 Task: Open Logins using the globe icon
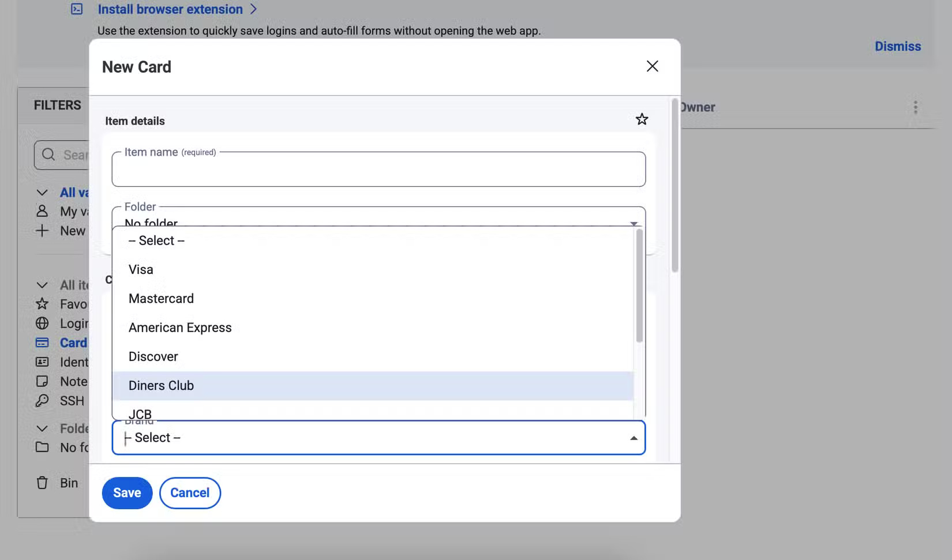pyautogui.click(x=43, y=323)
